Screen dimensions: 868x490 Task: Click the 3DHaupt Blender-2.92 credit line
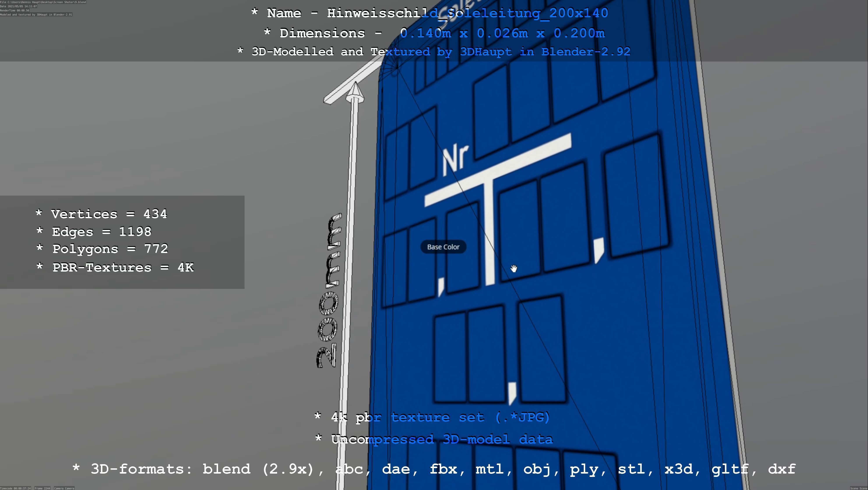click(434, 52)
